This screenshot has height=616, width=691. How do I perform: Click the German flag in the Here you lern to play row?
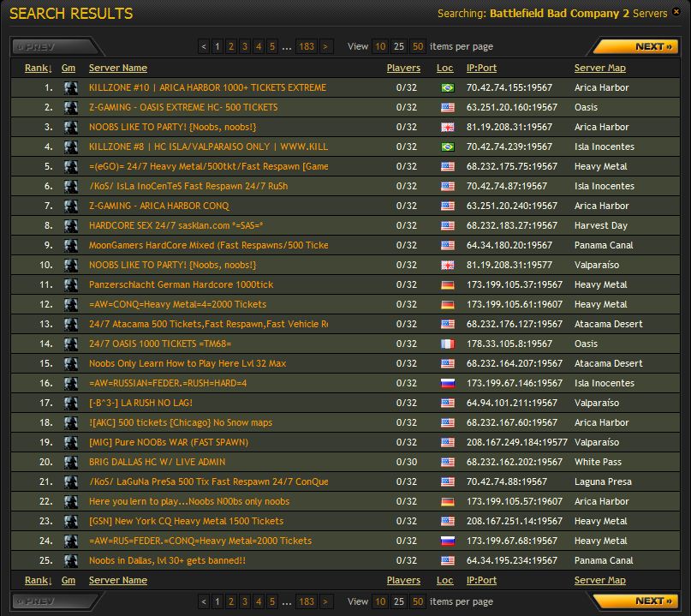coord(447,502)
